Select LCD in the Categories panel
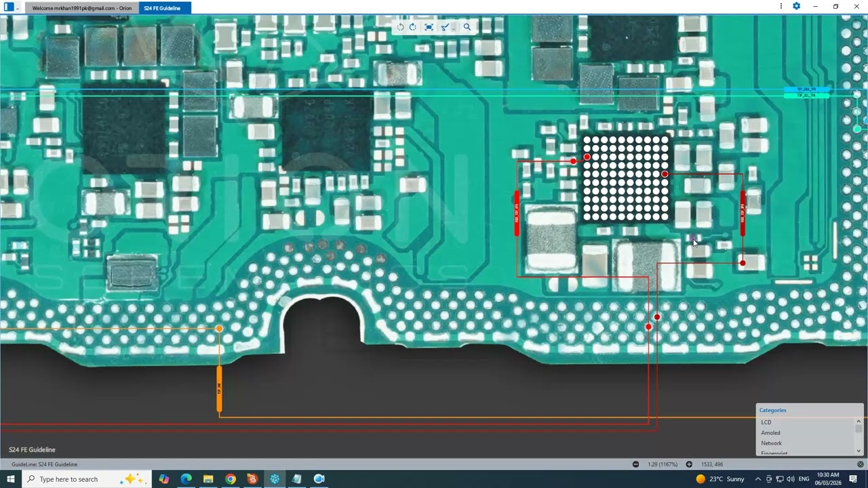Image resolution: width=868 pixels, height=488 pixels. coord(766,422)
